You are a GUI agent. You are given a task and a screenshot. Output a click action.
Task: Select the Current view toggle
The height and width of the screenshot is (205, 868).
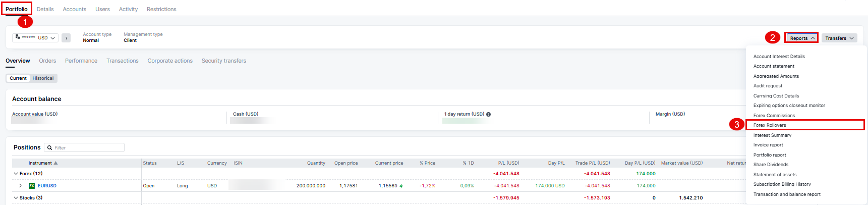pos(18,78)
